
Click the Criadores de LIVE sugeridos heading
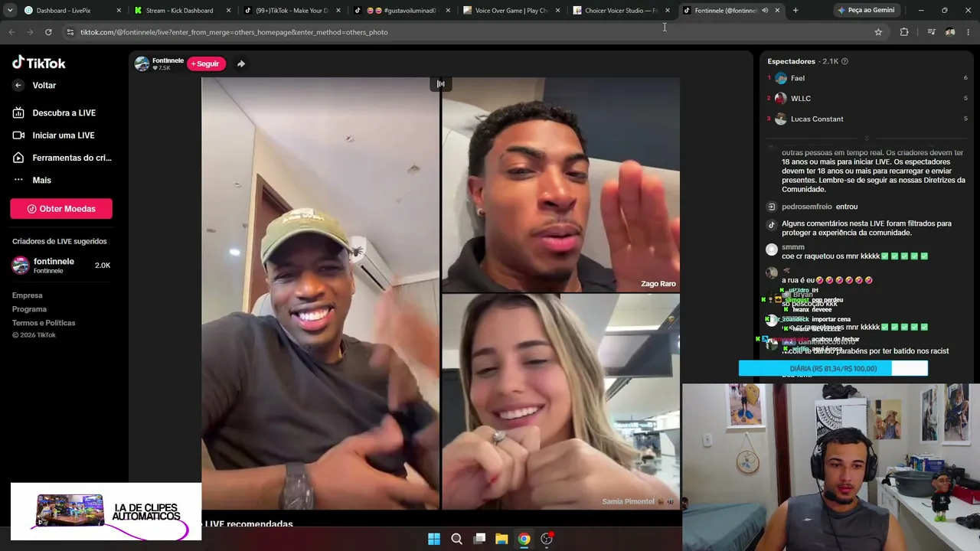[60, 241]
